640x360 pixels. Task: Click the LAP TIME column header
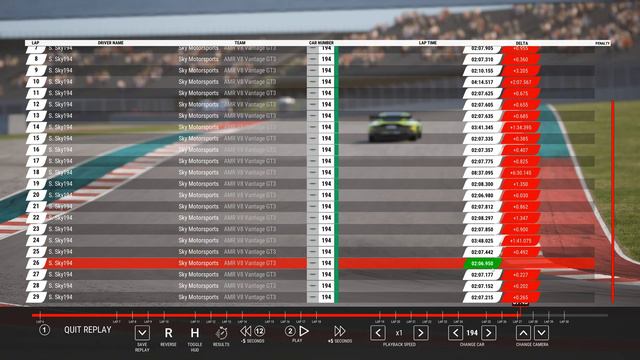click(x=427, y=43)
